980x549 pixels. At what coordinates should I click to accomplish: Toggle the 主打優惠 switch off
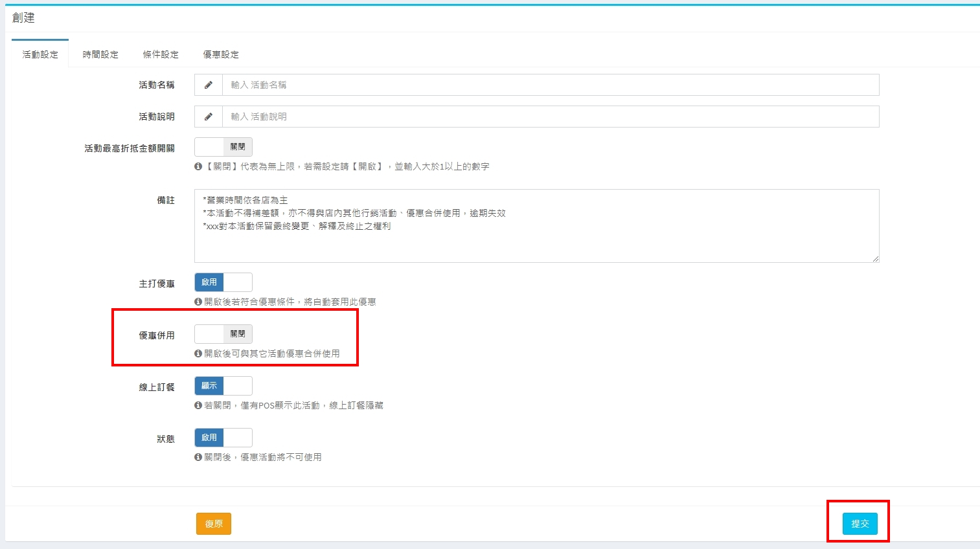coord(223,282)
